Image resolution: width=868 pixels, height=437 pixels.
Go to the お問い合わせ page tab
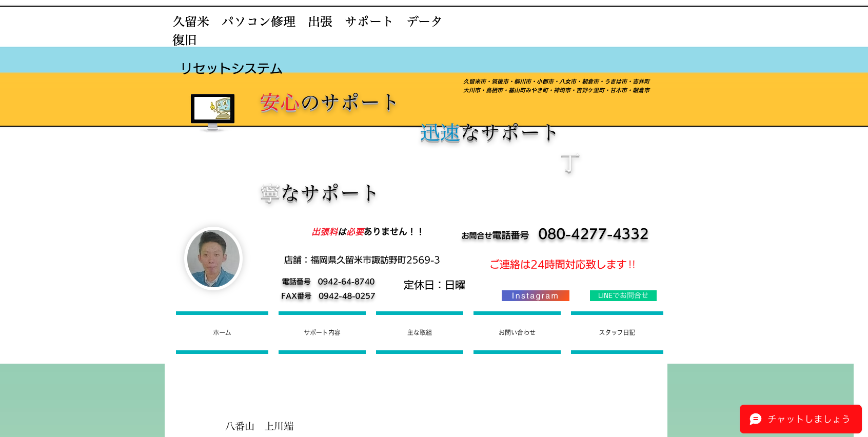517,332
